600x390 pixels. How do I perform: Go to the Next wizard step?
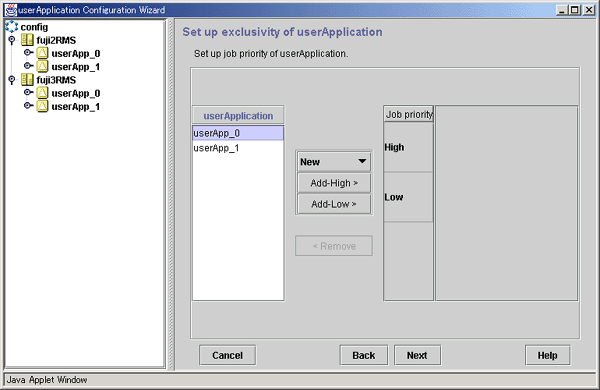point(417,356)
